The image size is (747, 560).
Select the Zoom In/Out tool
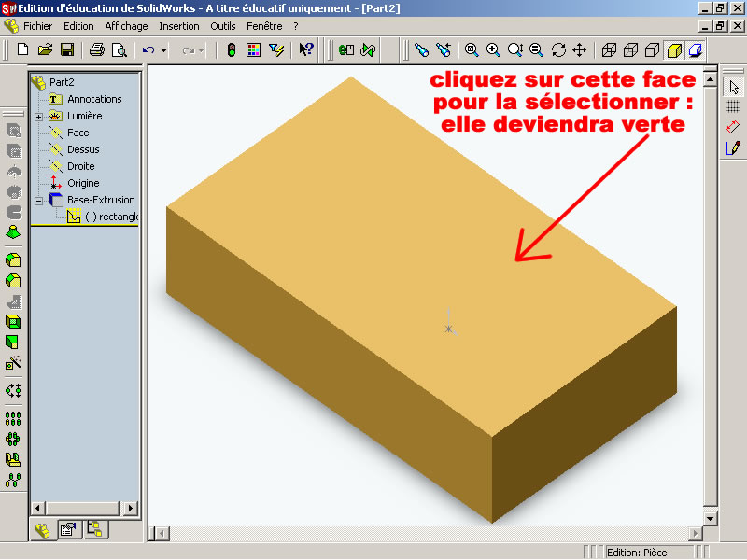pyautogui.click(x=515, y=49)
